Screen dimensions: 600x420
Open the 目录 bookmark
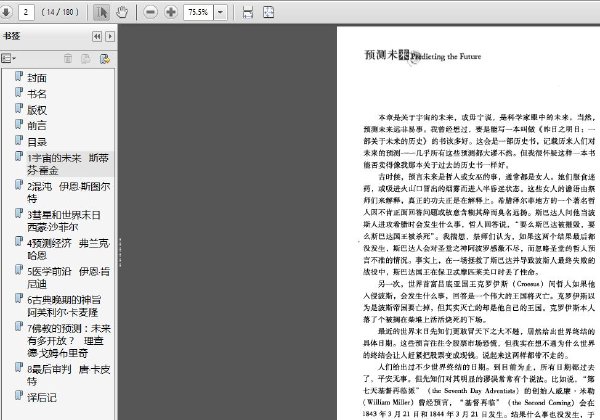tap(37, 142)
